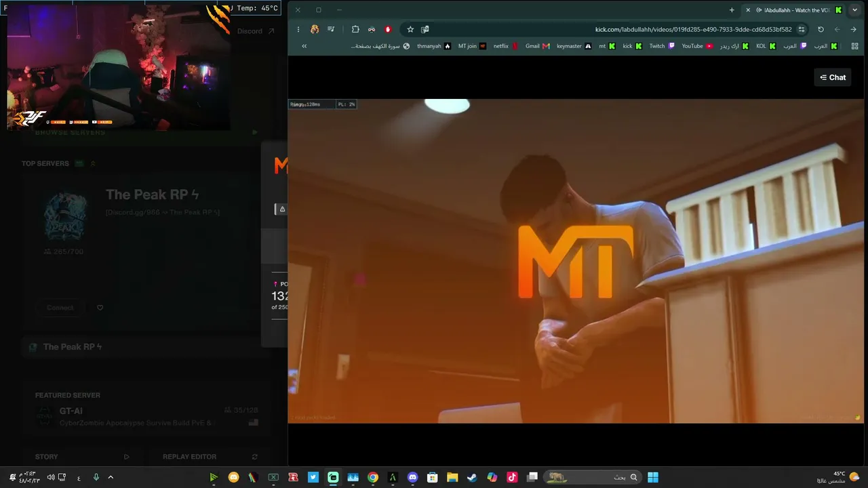
Task: Show hidden bookmarks with the chevron
Action: tap(304, 46)
